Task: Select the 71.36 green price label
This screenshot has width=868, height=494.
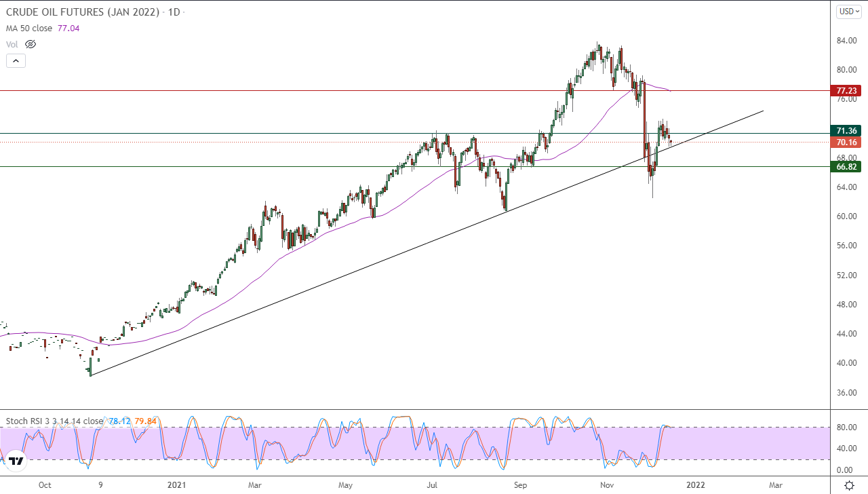Action: [846, 131]
